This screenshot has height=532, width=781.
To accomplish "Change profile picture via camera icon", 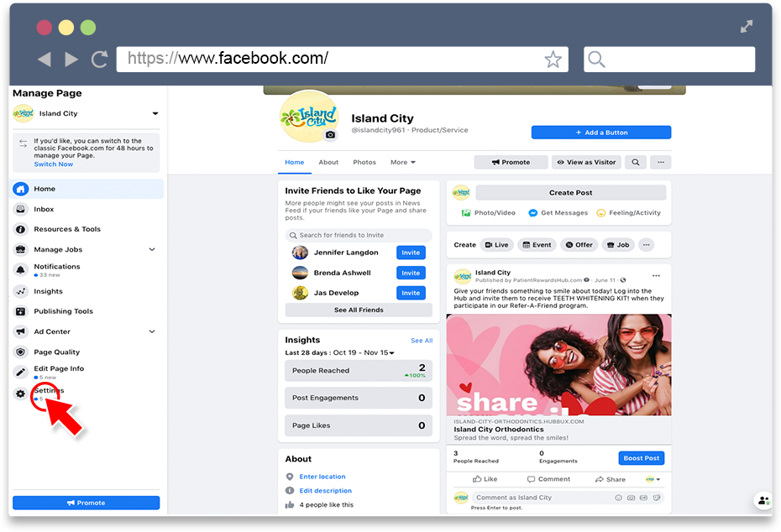I will click(x=330, y=135).
